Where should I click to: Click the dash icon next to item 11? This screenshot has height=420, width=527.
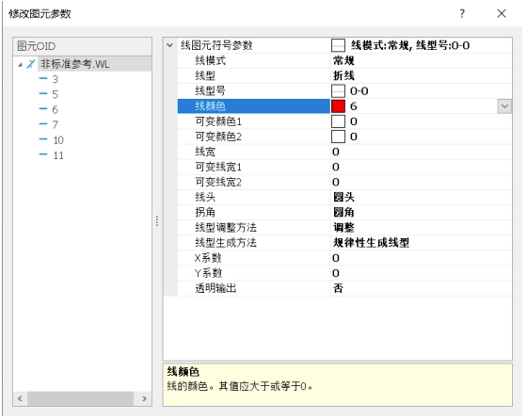(43, 155)
